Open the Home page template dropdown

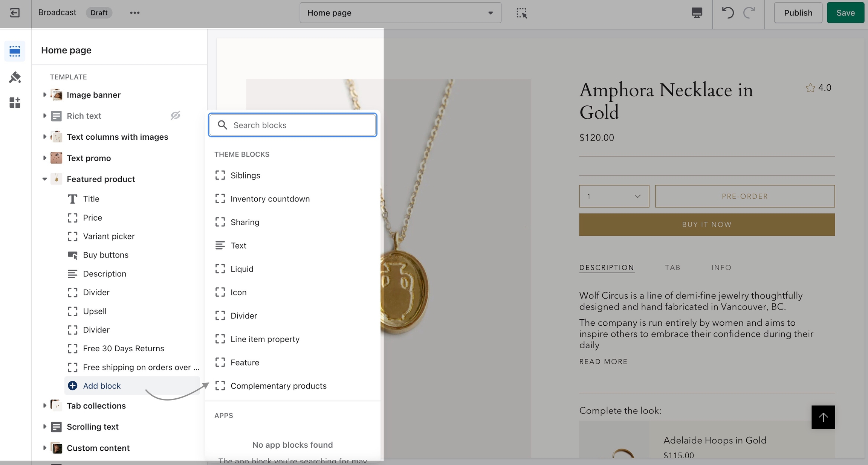tap(400, 13)
